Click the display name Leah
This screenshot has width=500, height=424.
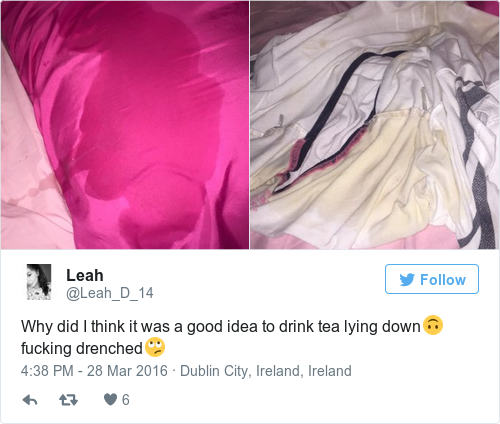pyautogui.click(x=85, y=275)
